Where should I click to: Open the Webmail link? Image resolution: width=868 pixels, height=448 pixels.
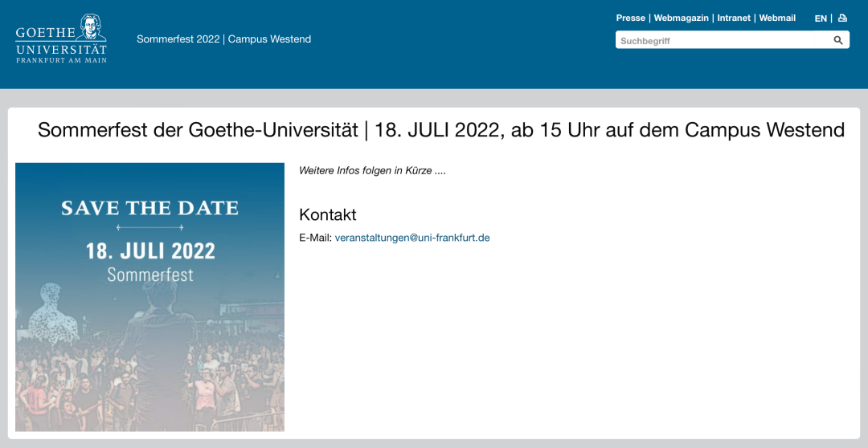tap(777, 18)
